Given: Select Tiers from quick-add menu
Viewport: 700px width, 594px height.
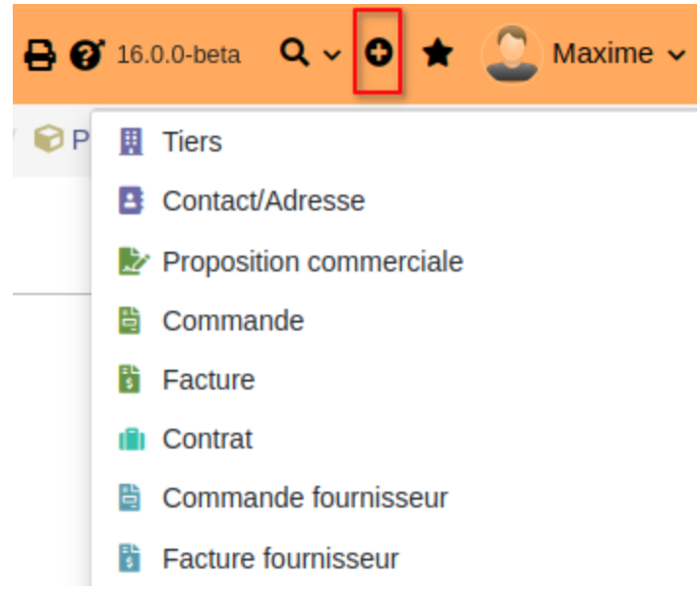Looking at the screenshot, I should [x=192, y=142].
